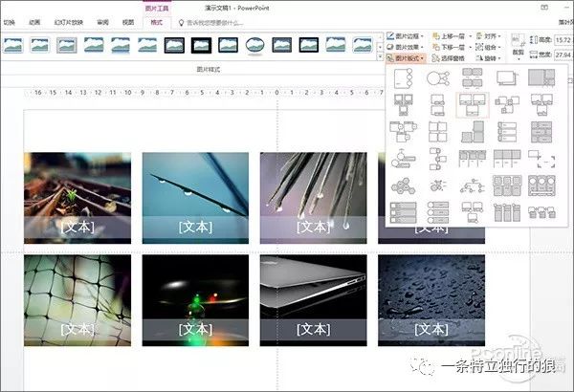
Task: Select the hexagon cluster picture layout
Action: (x=403, y=185)
